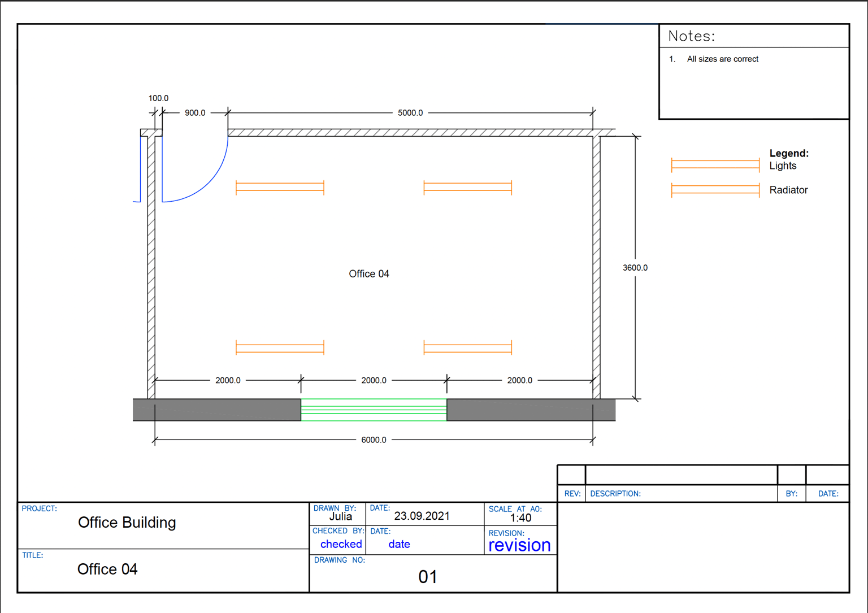
Task: Click the 'Office 04' title block text
Action: [107, 569]
